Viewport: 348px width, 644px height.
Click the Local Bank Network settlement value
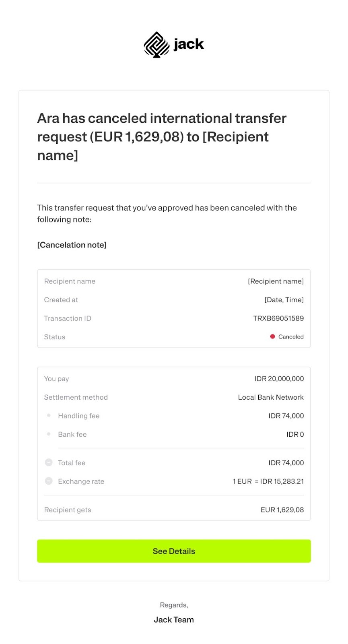[271, 397]
